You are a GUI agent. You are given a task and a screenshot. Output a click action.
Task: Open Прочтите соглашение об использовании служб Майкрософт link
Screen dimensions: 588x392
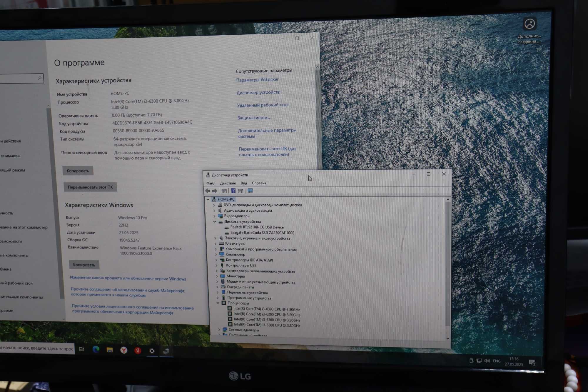(x=128, y=292)
